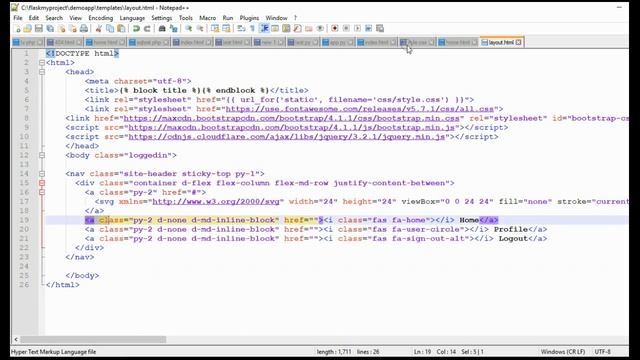Screen dimensions: 640x360
Task: Open the Plugins menu
Action: point(249,18)
